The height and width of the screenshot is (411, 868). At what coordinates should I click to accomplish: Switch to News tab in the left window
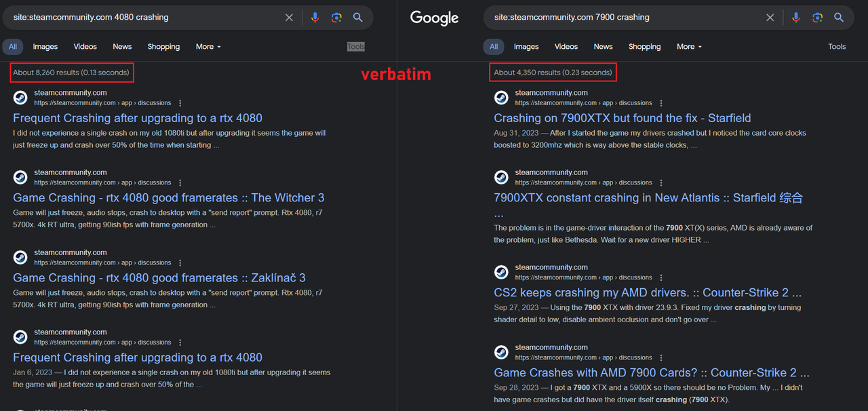point(122,47)
